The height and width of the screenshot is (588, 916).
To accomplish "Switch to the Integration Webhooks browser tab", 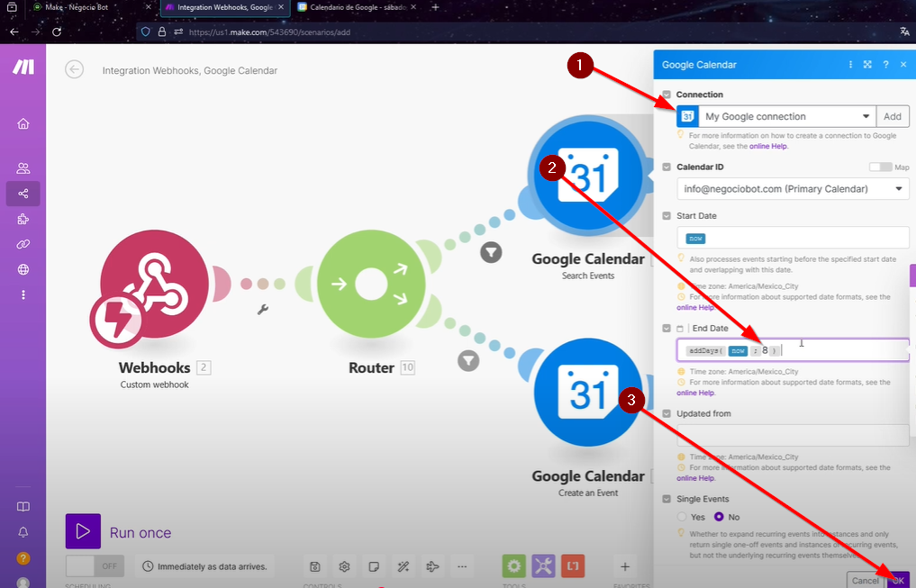I will point(224,7).
